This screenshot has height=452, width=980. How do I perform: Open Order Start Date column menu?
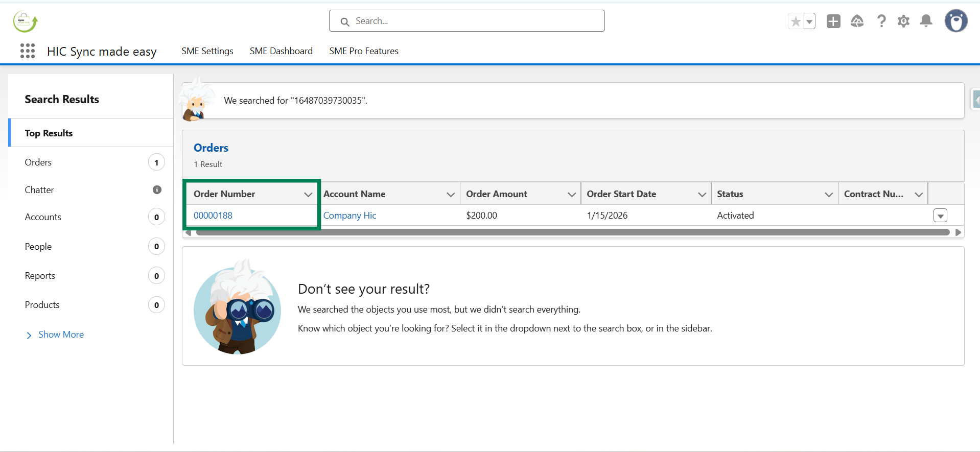point(702,194)
